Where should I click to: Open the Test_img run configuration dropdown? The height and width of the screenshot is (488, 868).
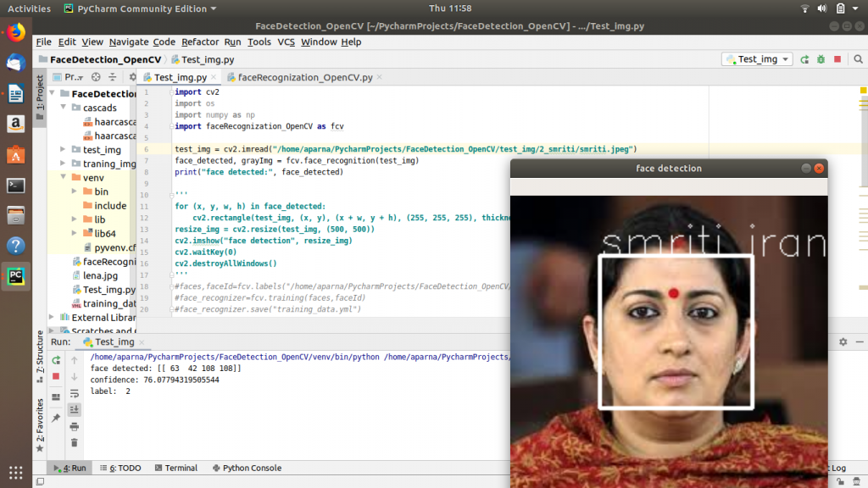tap(757, 59)
